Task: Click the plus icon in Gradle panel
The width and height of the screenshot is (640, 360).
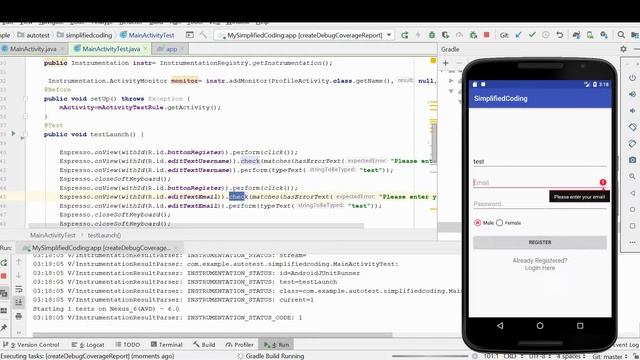Action: click(446, 63)
